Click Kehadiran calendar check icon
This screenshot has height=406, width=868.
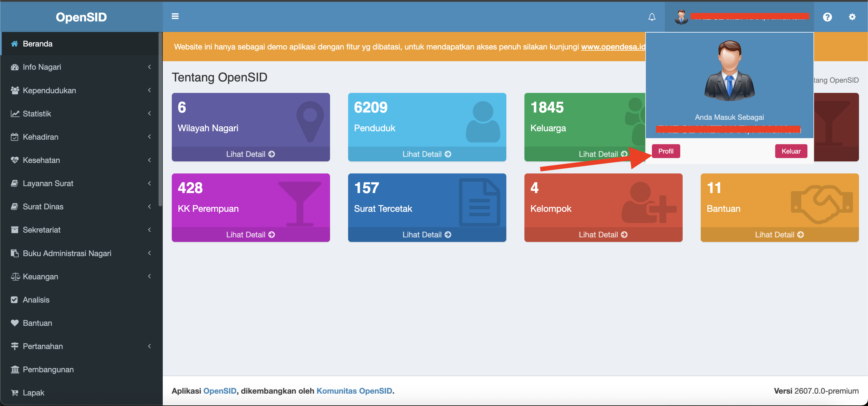[x=14, y=137]
